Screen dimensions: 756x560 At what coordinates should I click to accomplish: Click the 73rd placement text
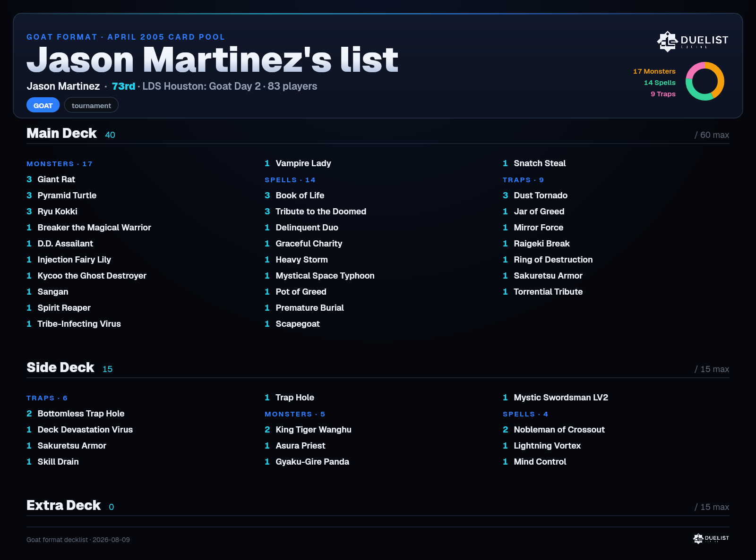point(123,86)
